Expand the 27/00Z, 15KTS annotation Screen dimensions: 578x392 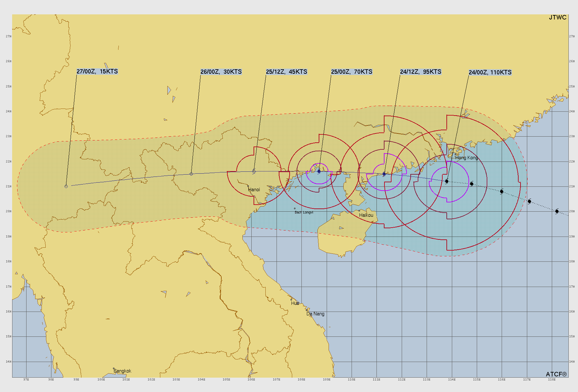(97, 72)
